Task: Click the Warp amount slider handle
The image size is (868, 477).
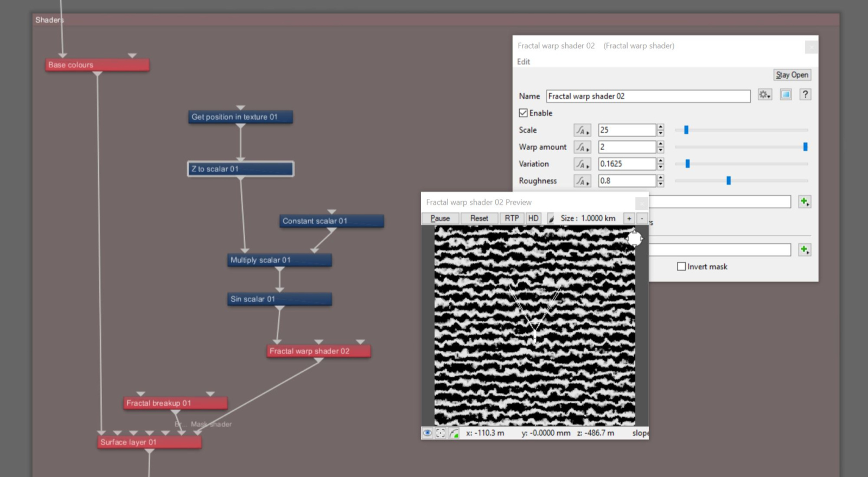Action: click(805, 147)
